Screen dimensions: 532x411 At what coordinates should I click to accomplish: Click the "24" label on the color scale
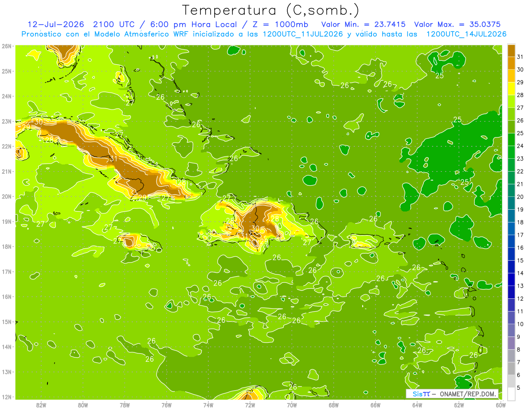[520, 146]
